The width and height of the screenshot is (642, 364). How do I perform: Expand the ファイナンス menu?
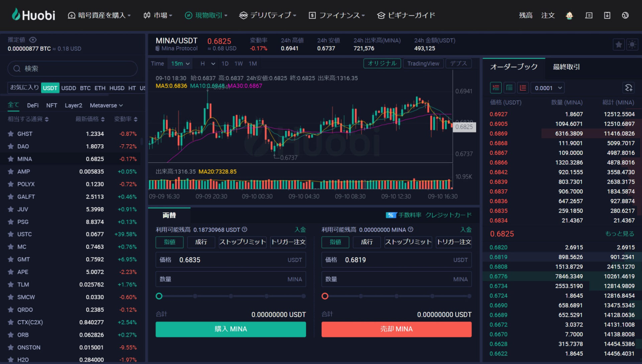pyautogui.click(x=337, y=15)
